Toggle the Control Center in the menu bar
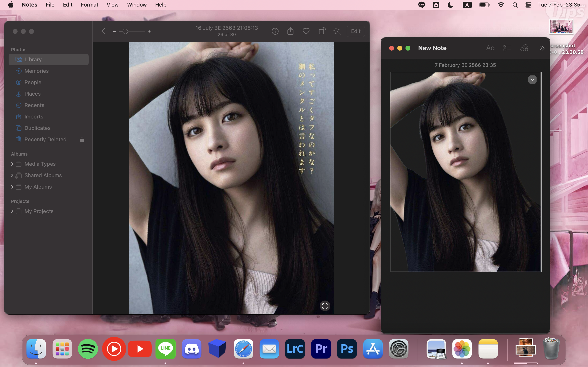Screen dimensions: 588x367 (x=528, y=5)
